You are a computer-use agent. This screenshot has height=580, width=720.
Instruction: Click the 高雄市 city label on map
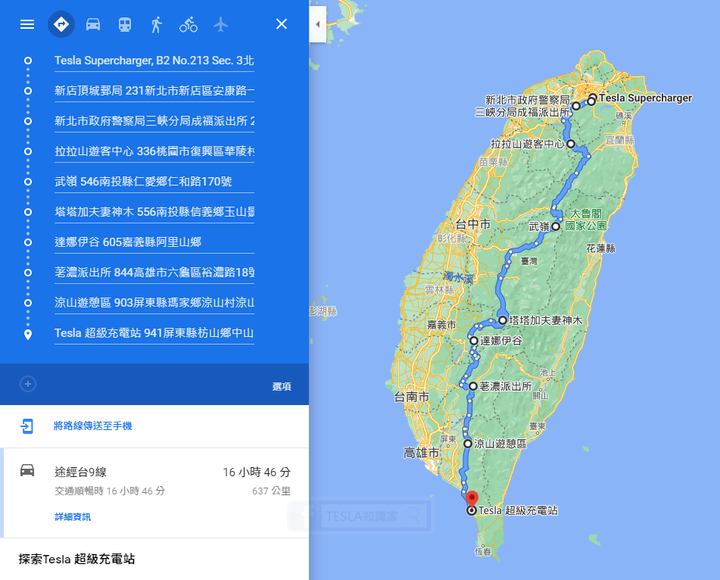(x=421, y=453)
